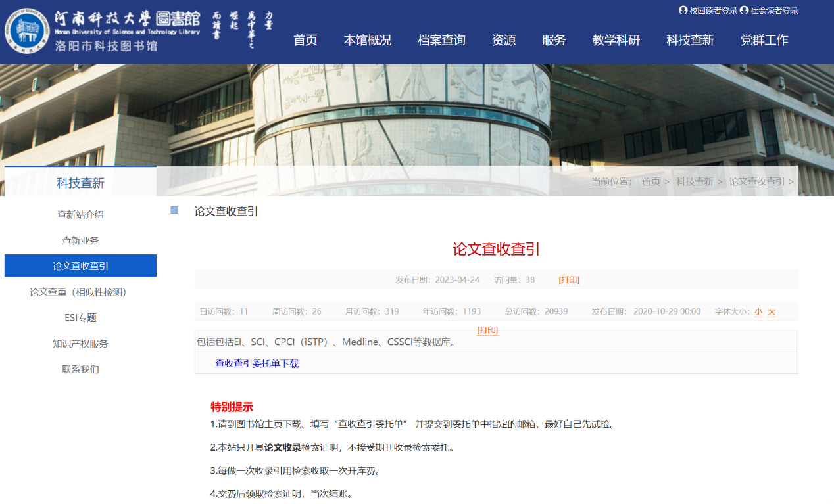This screenshot has height=504, width=834.
Task: Open the 服务 navigation item
Action: tap(554, 40)
